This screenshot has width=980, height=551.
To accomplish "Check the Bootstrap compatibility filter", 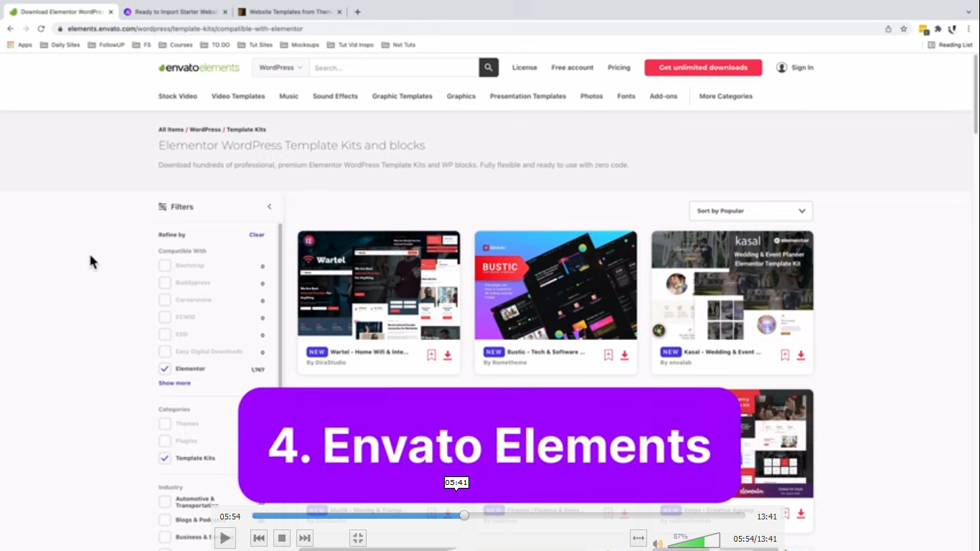I will [x=165, y=265].
